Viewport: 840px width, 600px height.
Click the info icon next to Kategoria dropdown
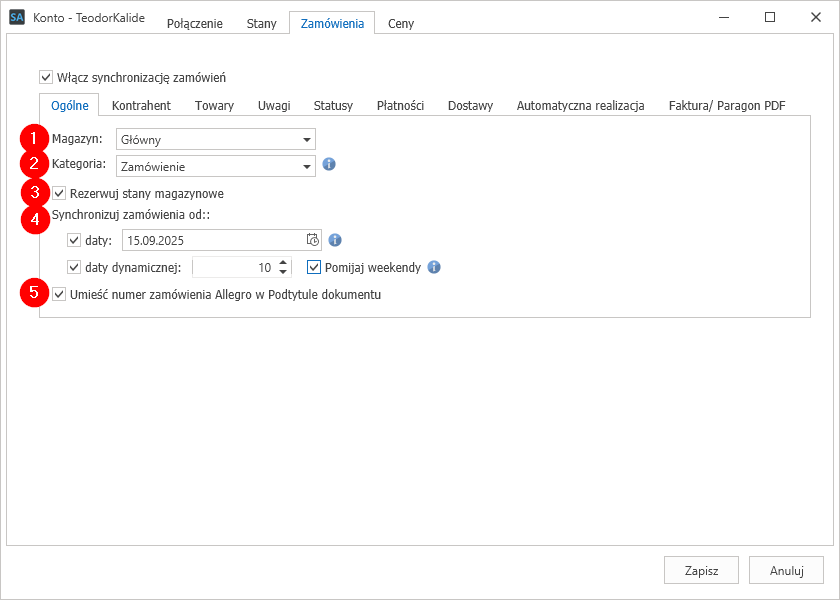[x=329, y=164]
